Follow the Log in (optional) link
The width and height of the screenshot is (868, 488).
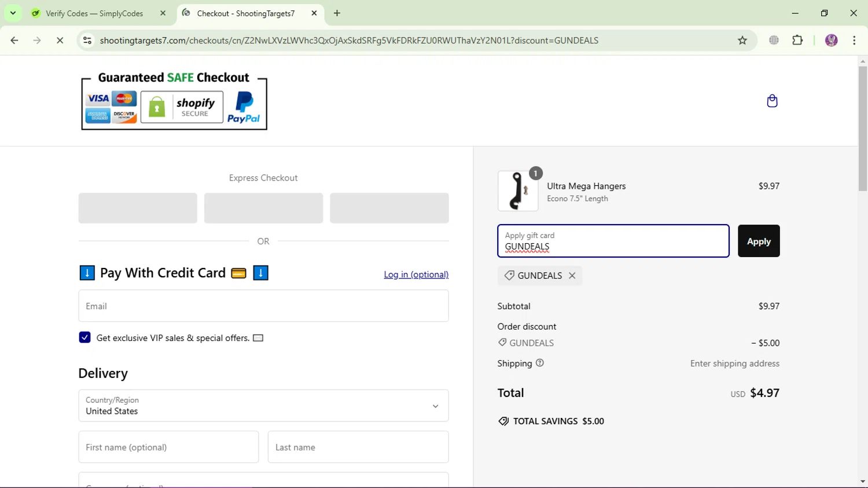point(416,274)
